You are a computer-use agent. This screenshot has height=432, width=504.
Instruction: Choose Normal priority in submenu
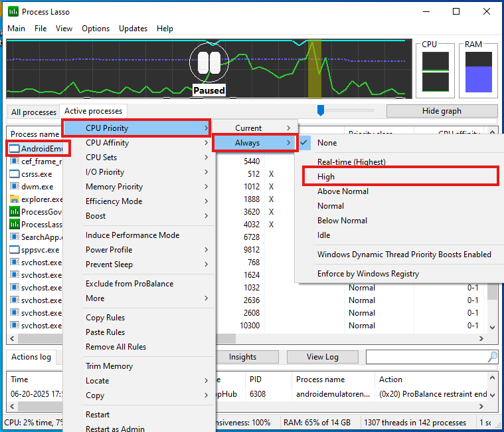click(x=399, y=206)
